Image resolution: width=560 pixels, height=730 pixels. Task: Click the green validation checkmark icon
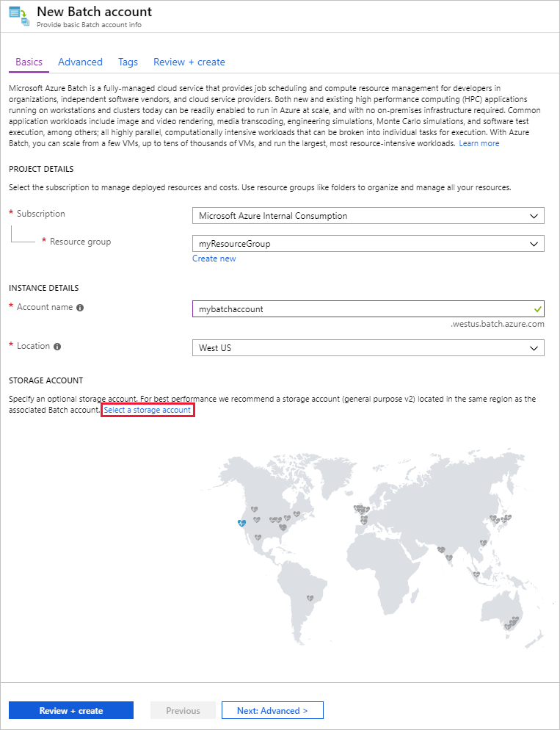[x=538, y=309]
